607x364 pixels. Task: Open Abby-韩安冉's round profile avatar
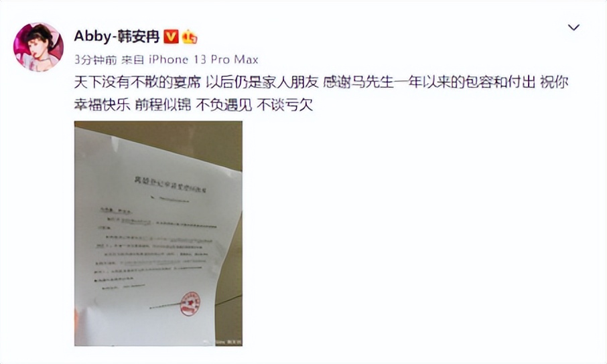38,48
